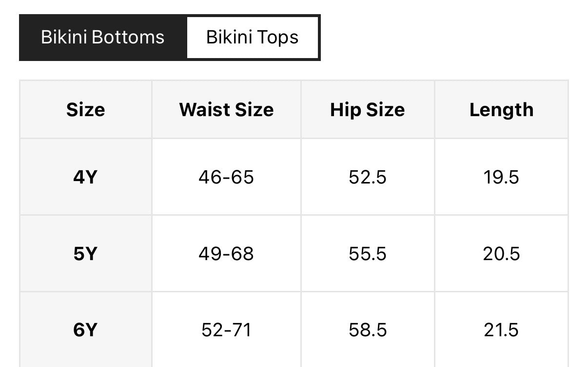Click the Size column header
This screenshot has width=588, height=367.
[x=86, y=110]
